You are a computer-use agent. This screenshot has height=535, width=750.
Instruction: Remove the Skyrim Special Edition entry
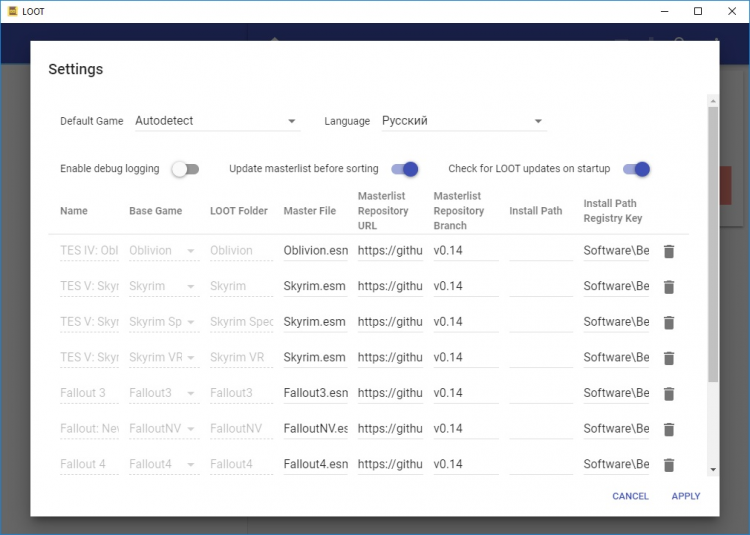(x=669, y=322)
